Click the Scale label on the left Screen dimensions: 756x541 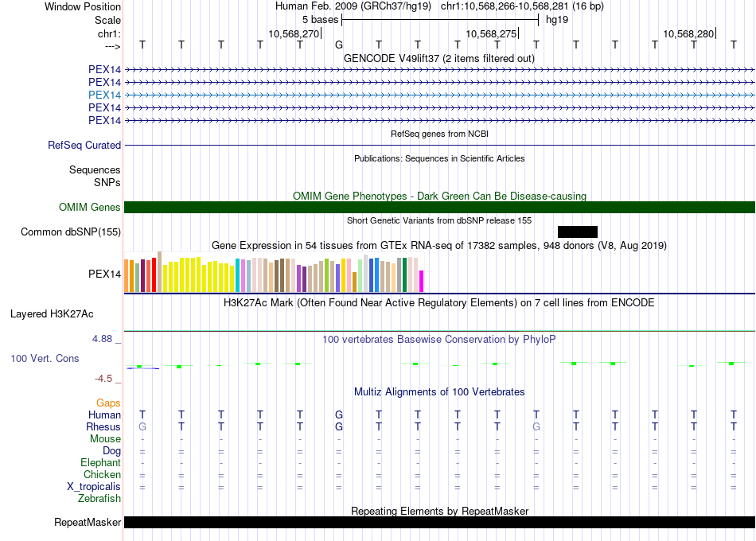(x=108, y=20)
